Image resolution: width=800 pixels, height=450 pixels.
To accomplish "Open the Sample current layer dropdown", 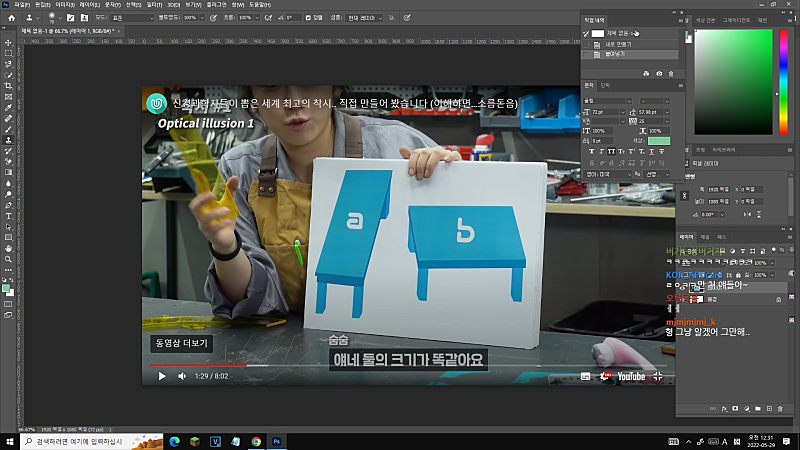I will [x=364, y=18].
